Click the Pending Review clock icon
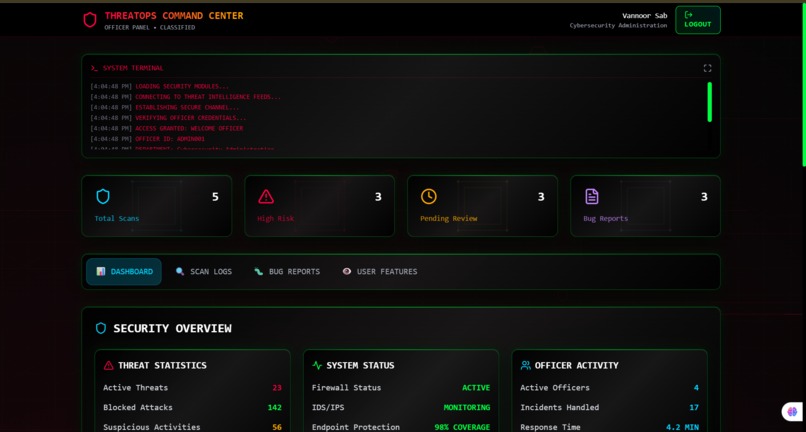 coord(429,196)
